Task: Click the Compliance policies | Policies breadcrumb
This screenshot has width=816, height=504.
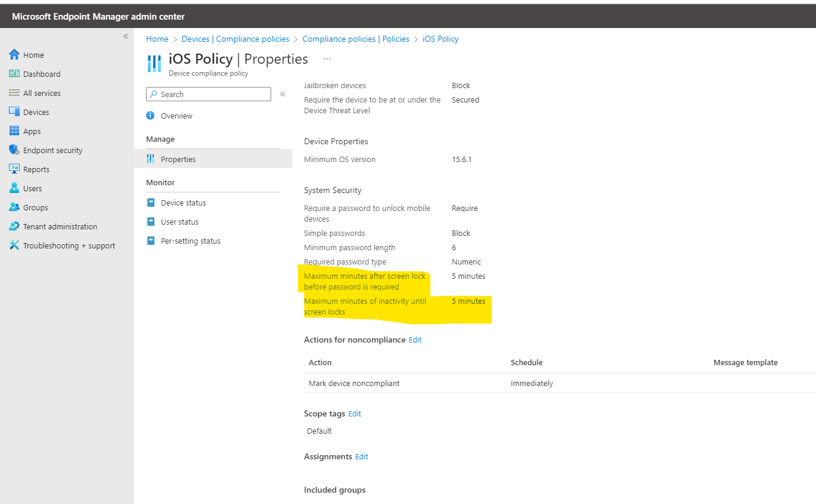Action: pyautogui.click(x=356, y=39)
